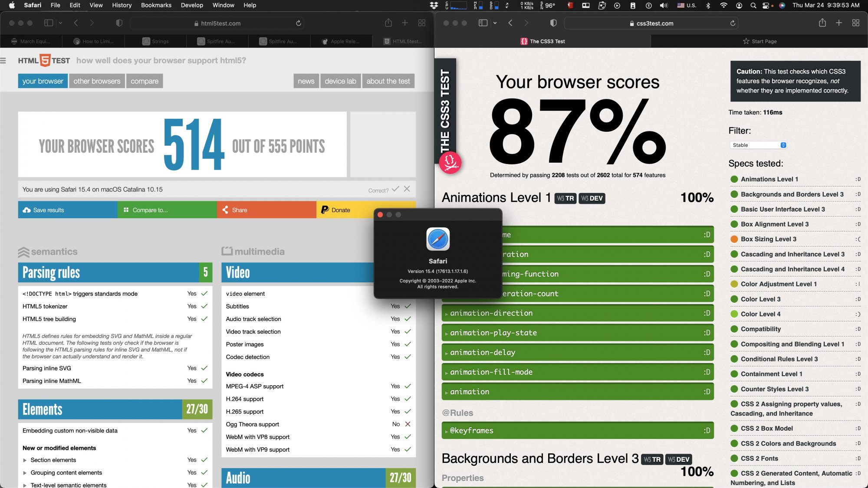Viewport: 868px width, 488px height.
Task: Click the hamburger menu icon on html5test
Action: point(3,61)
